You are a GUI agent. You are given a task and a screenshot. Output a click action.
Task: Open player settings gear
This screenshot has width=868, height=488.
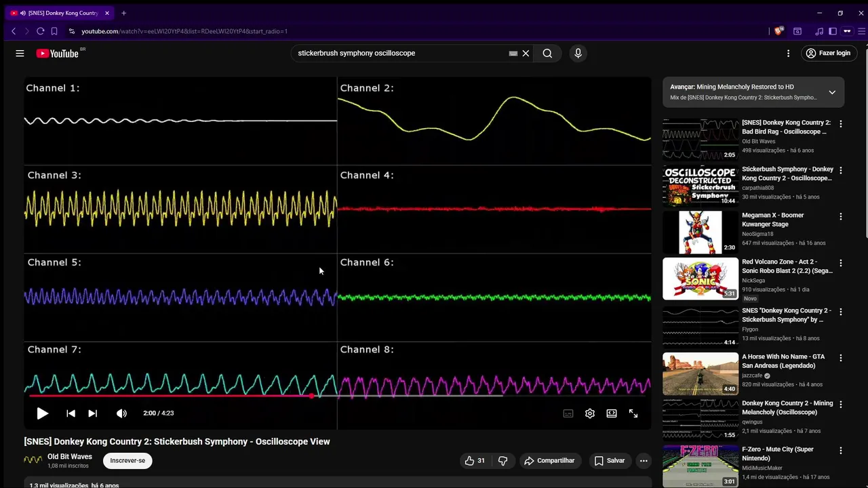coord(590,413)
